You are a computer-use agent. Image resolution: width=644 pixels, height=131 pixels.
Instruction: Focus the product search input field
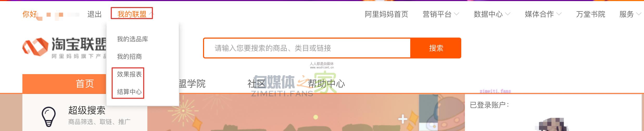pyautogui.click(x=307, y=48)
